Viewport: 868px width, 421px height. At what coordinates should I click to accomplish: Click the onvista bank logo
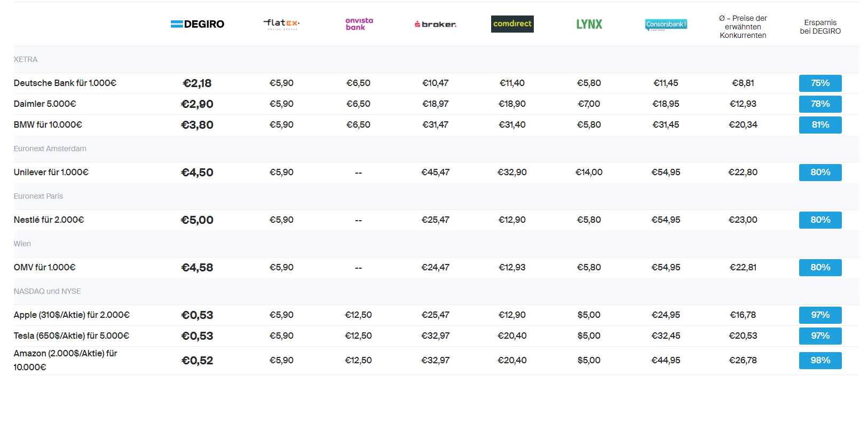coord(359,24)
